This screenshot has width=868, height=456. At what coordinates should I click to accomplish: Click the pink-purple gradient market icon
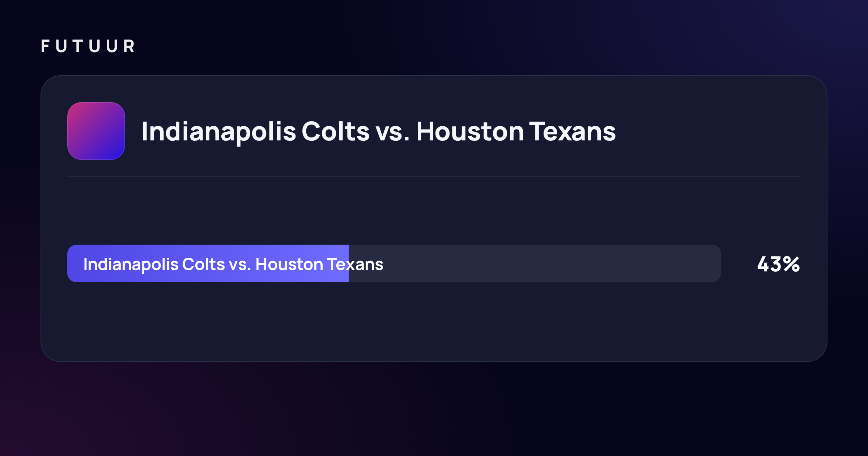(96, 131)
